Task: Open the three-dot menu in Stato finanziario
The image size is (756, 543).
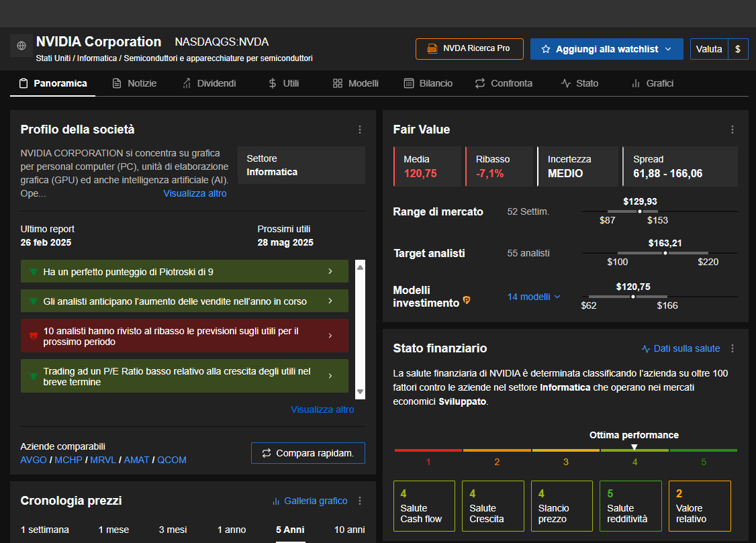Action: 733,348
